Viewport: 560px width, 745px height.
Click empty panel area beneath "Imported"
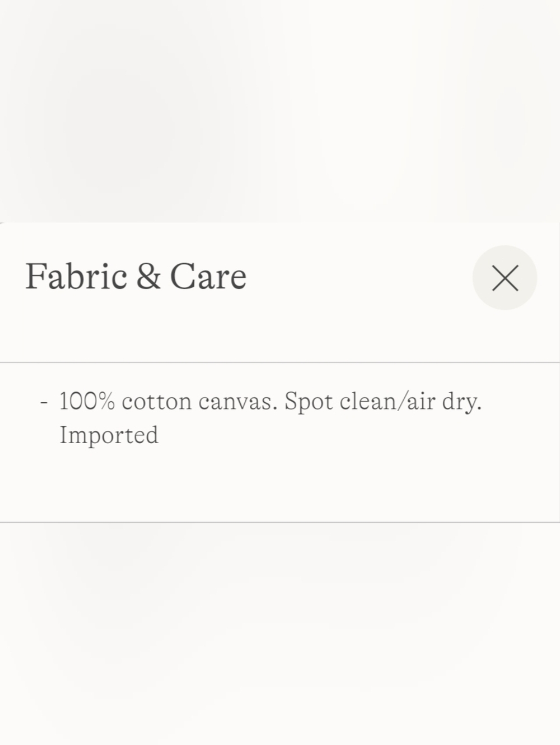[280, 485]
